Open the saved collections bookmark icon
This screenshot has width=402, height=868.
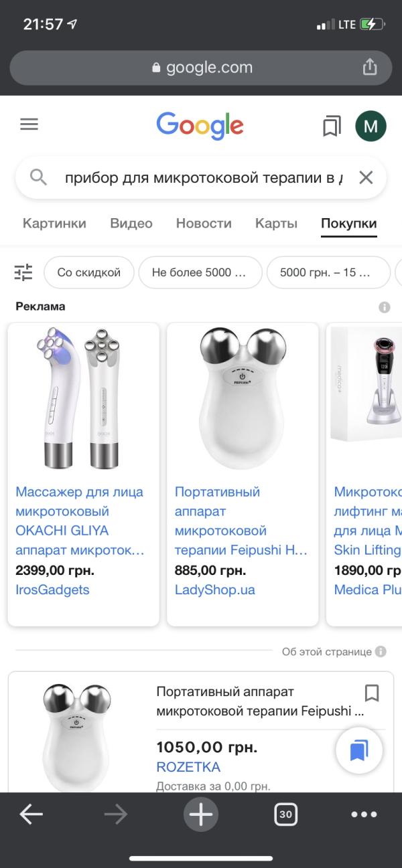[x=332, y=126]
